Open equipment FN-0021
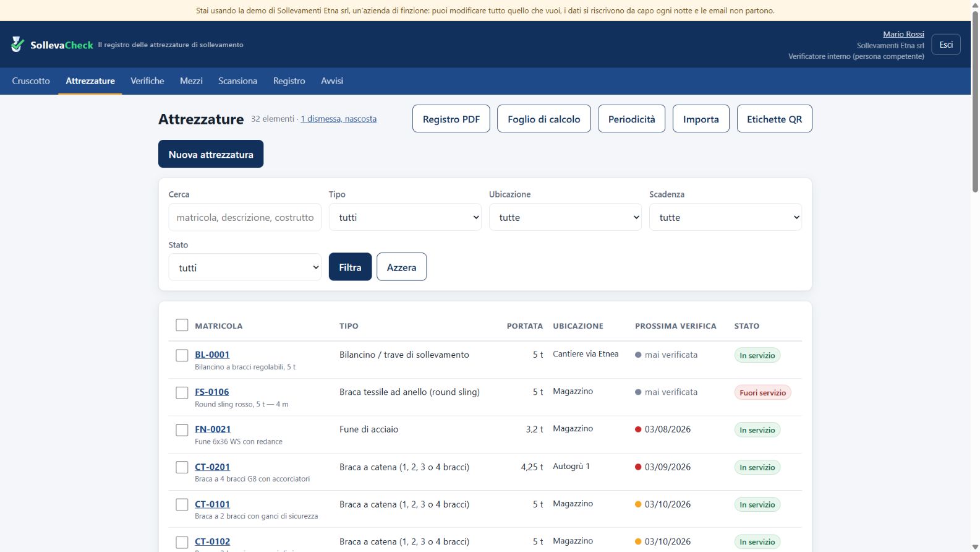 pyautogui.click(x=213, y=429)
